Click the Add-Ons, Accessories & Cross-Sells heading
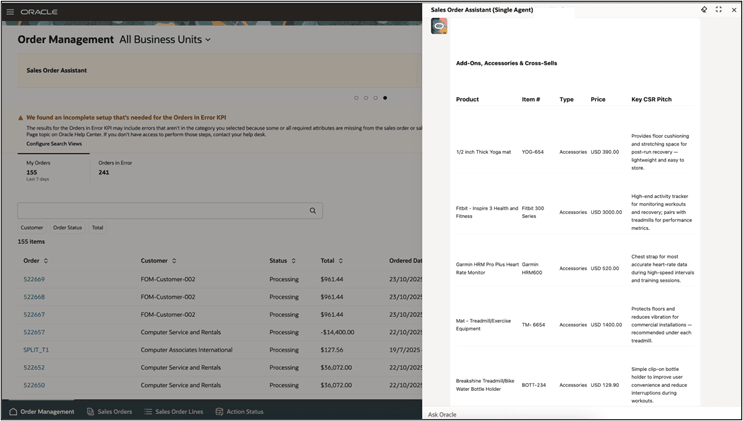 506,63
